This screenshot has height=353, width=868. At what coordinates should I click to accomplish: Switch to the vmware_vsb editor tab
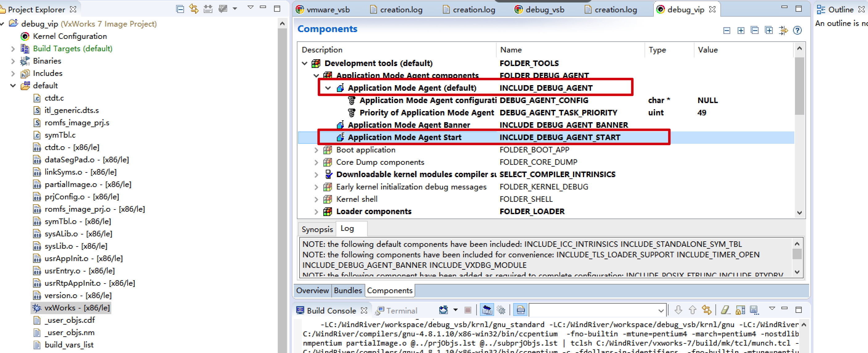coord(323,10)
